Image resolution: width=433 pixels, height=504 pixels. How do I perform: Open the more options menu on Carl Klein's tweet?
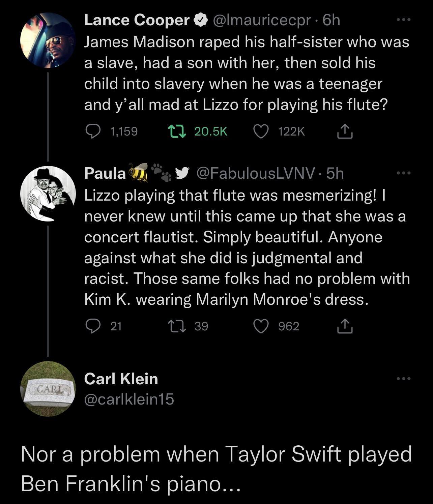[403, 378]
